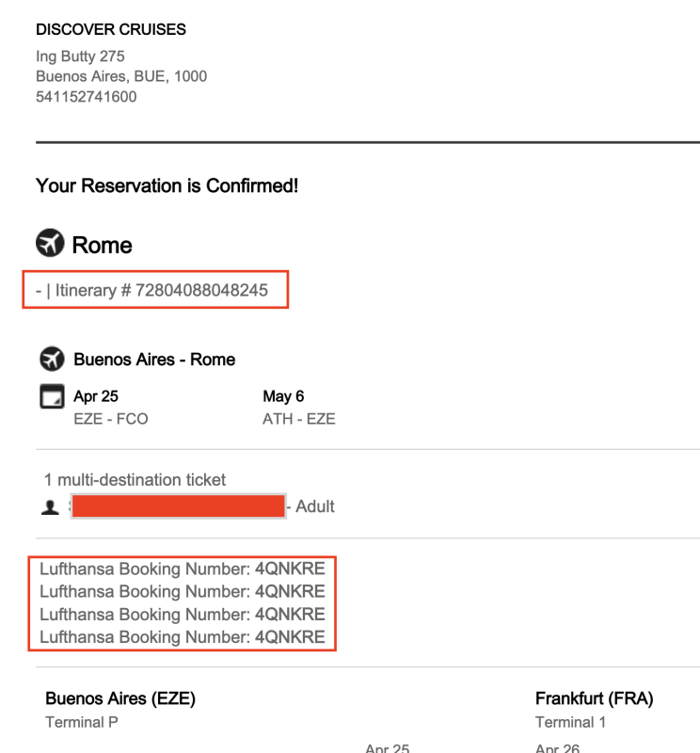Click the Terminal P label
Screen dimensions: 700x753
coord(81,722)
